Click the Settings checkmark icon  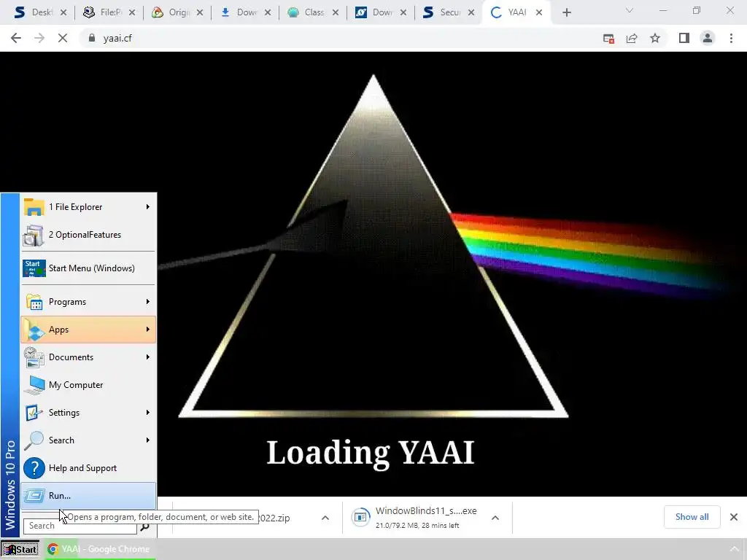(x=34, y=413)
